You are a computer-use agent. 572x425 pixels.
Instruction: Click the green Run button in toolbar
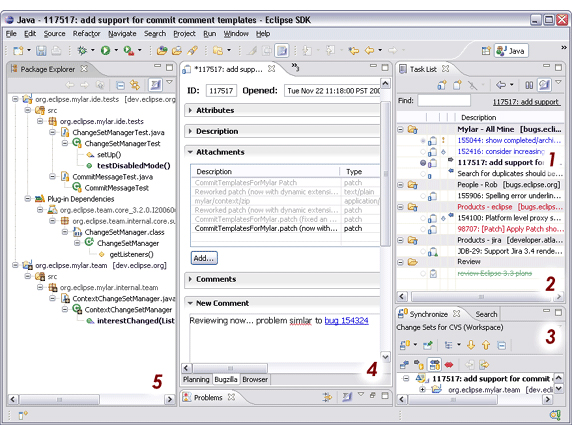coord(105,50)
